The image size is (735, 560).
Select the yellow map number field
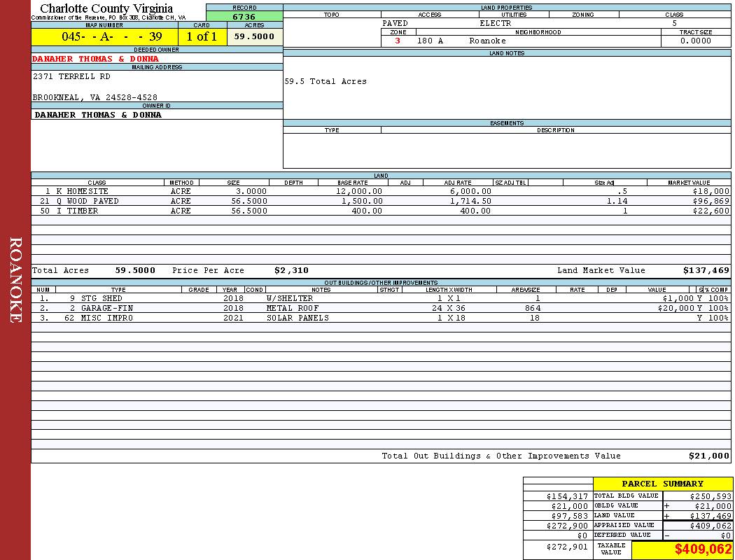pyautogui.click(x=104, y=37)
